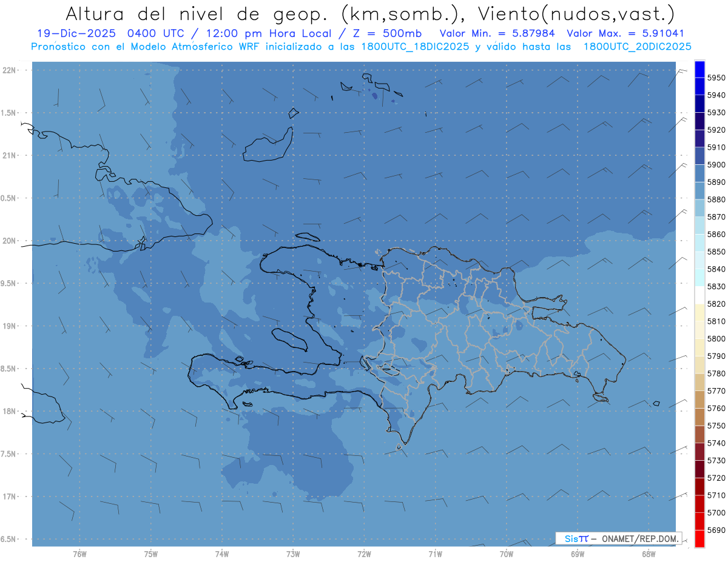Click the '20N' latitude axis label
The height and width of the screenshot is (562, 728).
pos(10,241)
